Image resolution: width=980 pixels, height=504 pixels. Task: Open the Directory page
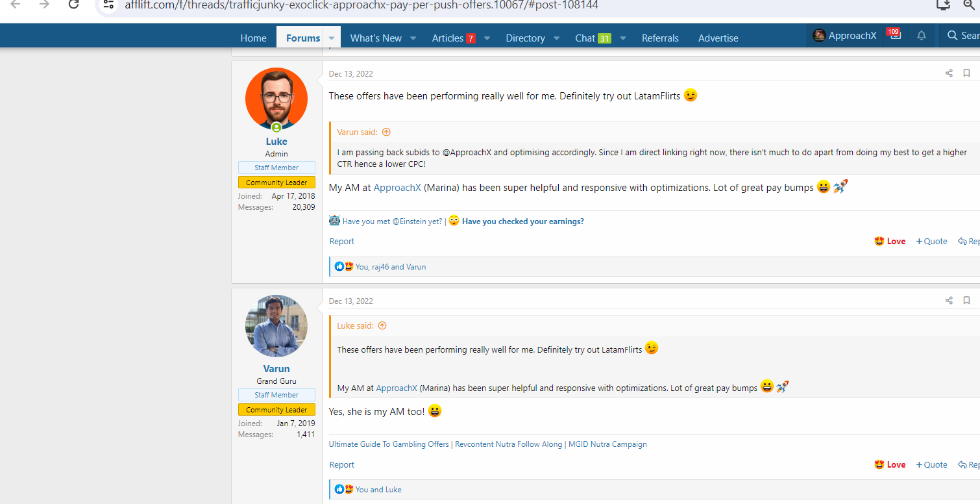(x=525, y=38)
